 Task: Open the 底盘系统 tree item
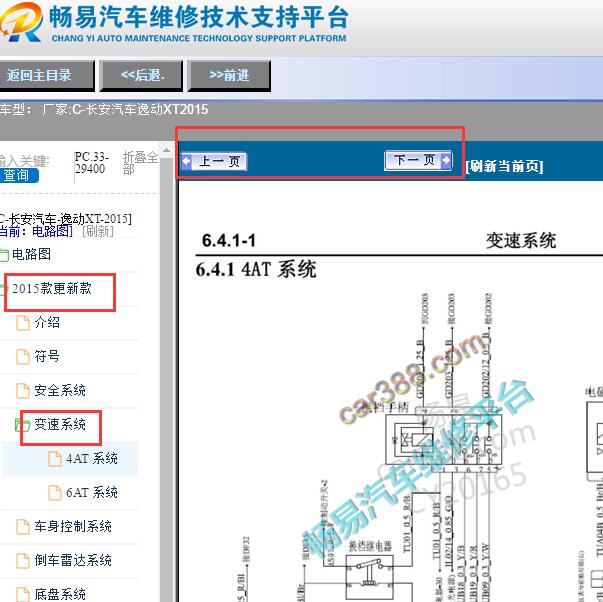tap(60, 594)
